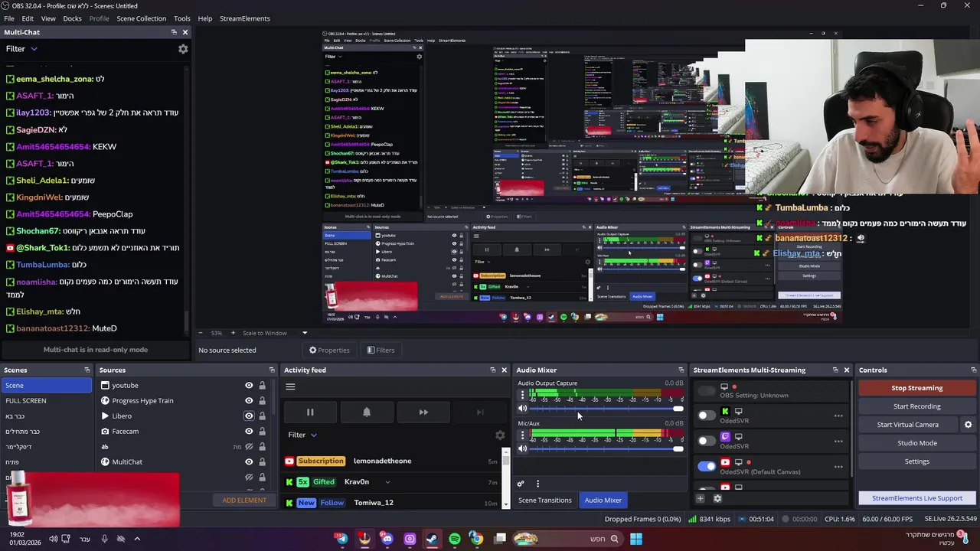This screenshot has height=551, width=980.
Task: Mute the Mic/Aux speaker icon
Action: click(523, 448)
